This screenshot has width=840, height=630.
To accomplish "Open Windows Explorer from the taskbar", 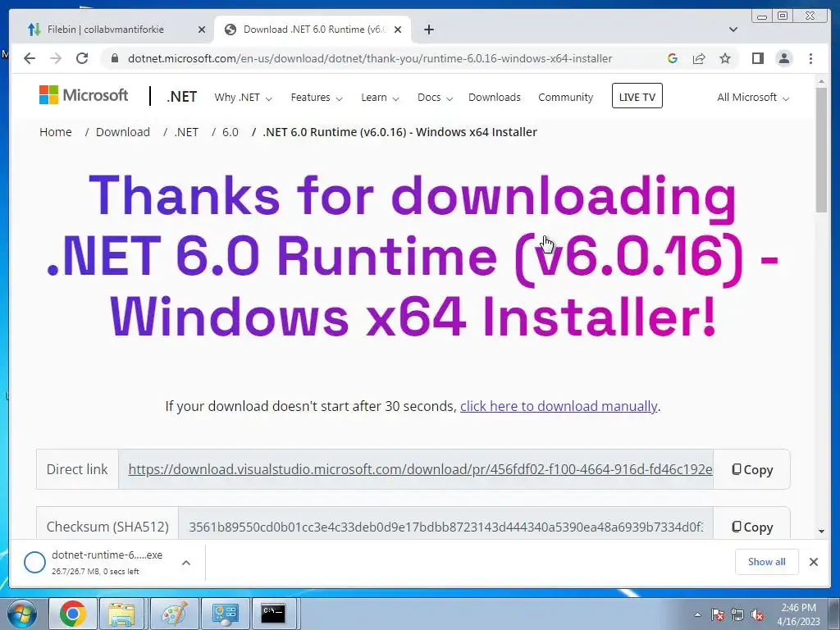I will tap(121, 614).
